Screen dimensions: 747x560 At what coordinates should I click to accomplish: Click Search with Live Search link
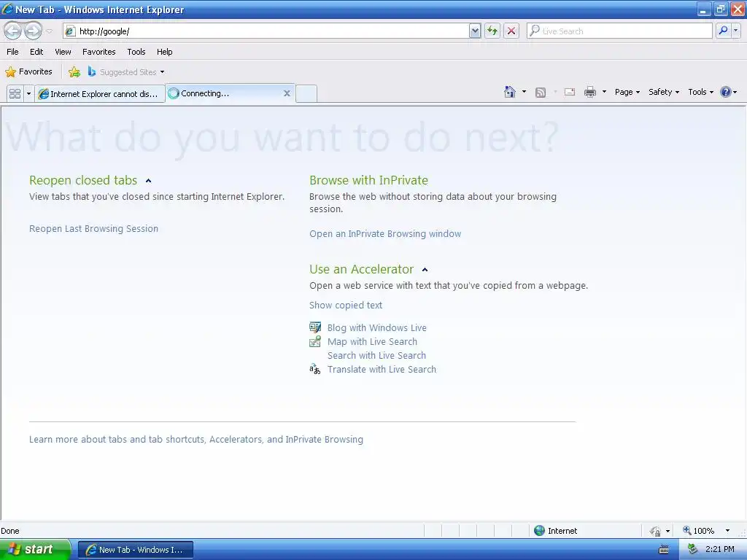[x=376, y=355]
